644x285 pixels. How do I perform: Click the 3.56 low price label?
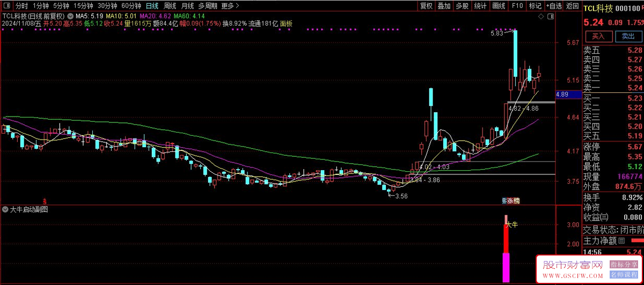(400, 196)
